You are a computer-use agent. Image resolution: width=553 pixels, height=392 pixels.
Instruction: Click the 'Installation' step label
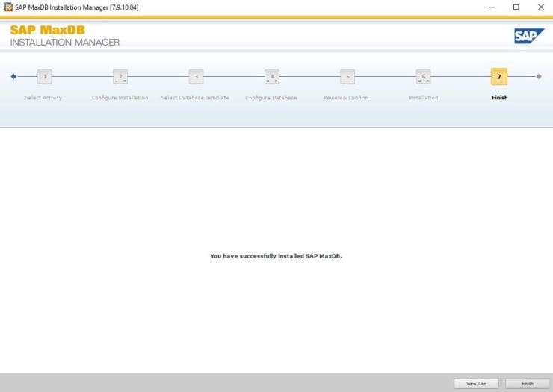point(423,98)
